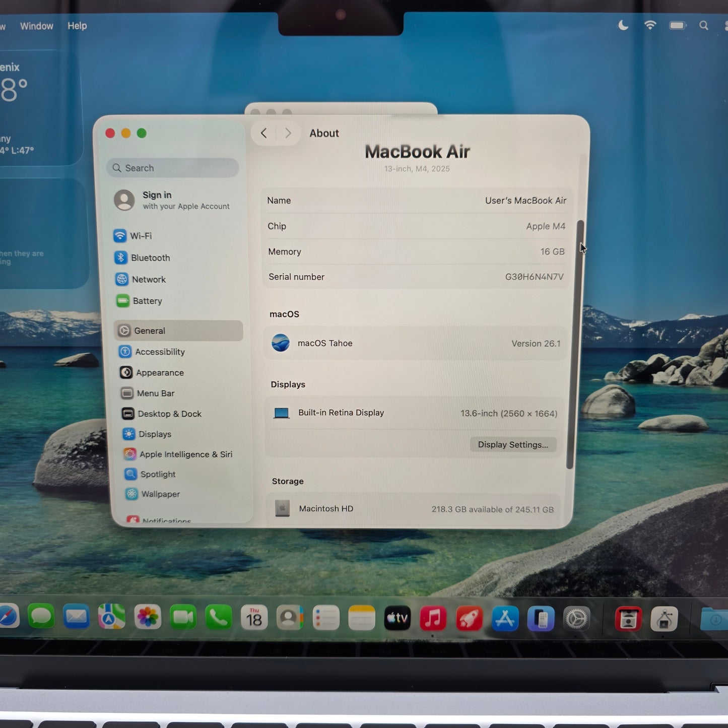This screenshot has width=728, height=728.
Task: Click the forward navigation arrow
Action: 288,133
